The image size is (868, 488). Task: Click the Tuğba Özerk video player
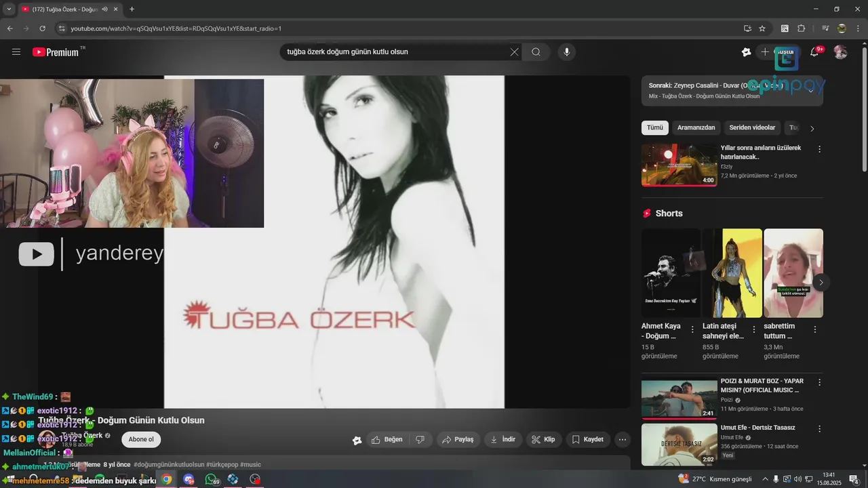334,242
